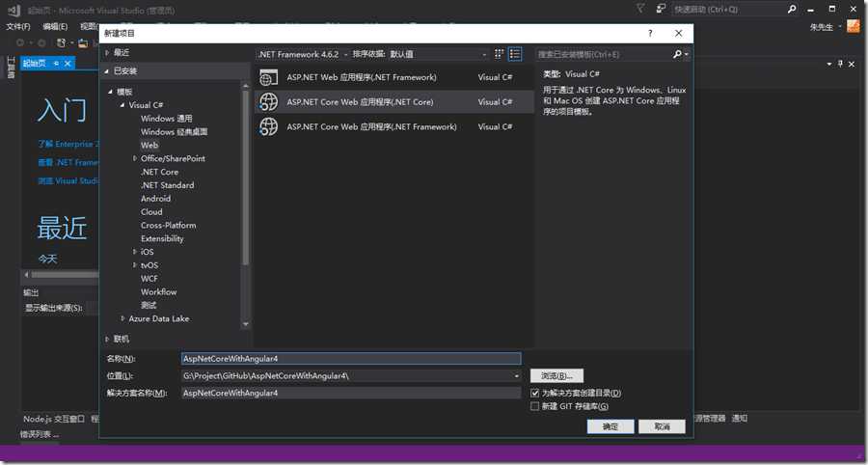Click the project name input field
This screenshot has height=465, width=868.
coord(351,358)
